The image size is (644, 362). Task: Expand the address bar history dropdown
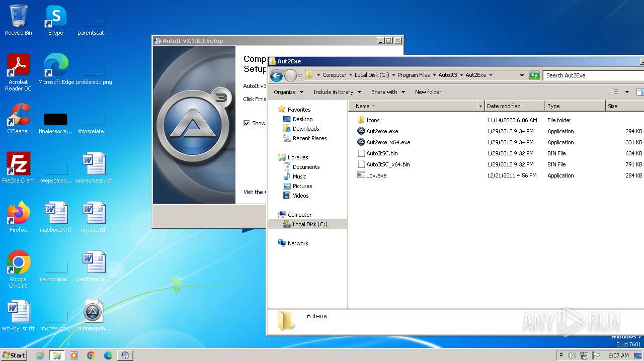[x=522, y=75]
